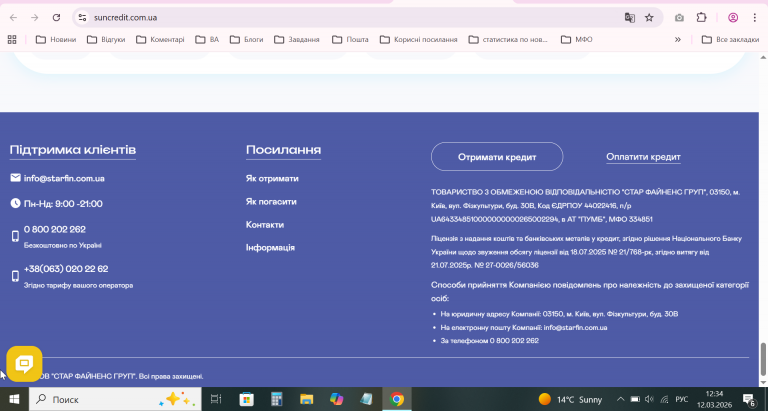Click the Поиск taskbar search box

pyautogui.click(x=115, y=399)
